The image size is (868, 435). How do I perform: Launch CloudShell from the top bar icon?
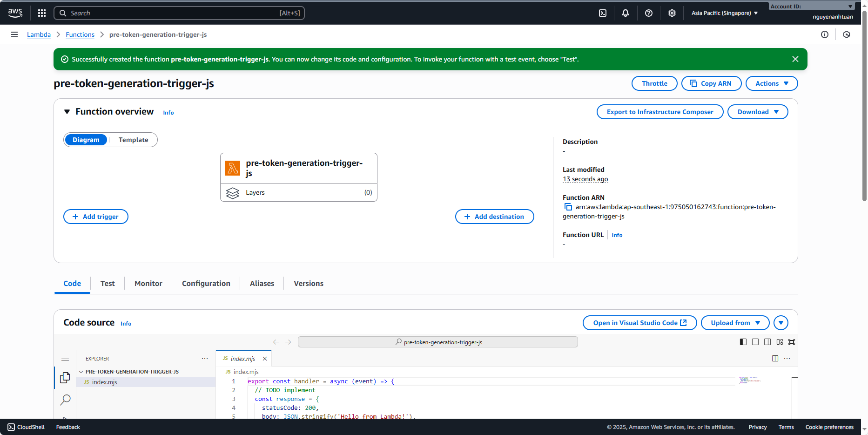coord(603,13)
